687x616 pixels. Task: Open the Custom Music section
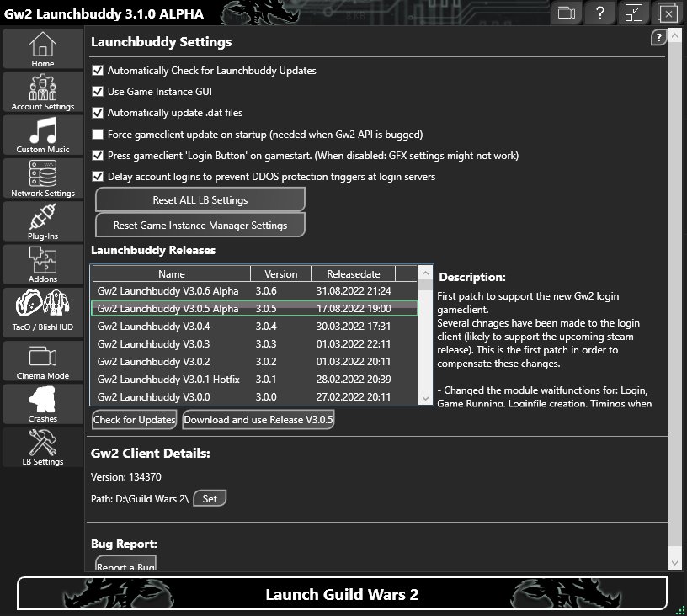43,135
